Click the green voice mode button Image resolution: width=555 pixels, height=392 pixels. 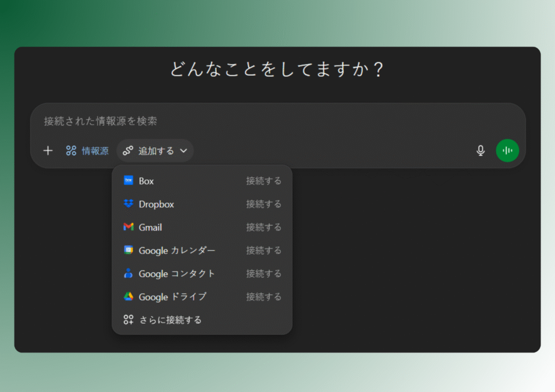pyautogui.click(x=507, y=151)
